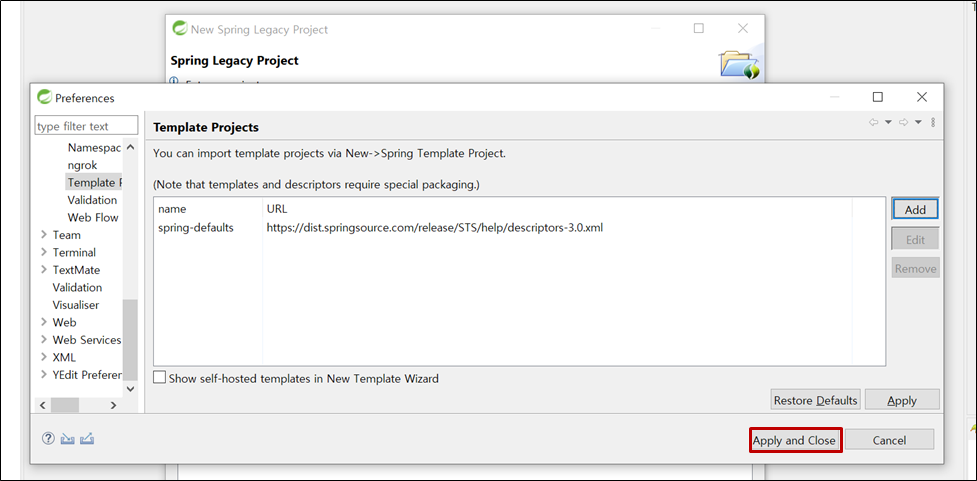Expand the Terminal tree node
977x481 pixels.
(44, 252)
